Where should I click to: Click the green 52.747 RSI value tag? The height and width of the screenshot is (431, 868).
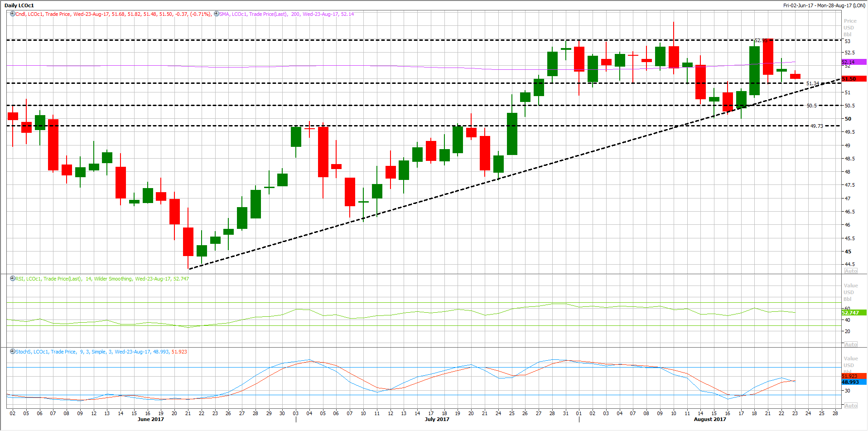(854, 313)
